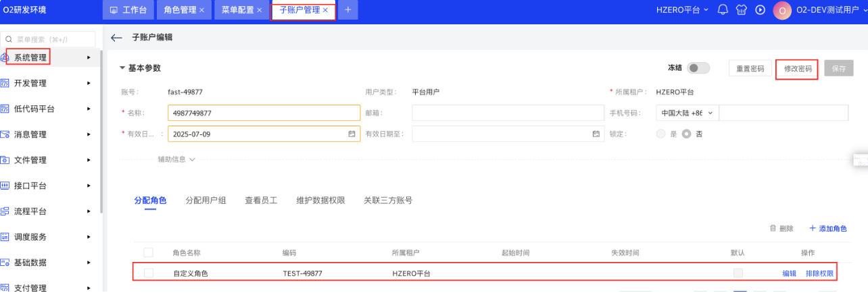Viewport: 868px width, 293px height.
Task: Toggle the 冻结 switch
Action: point(698,68)
